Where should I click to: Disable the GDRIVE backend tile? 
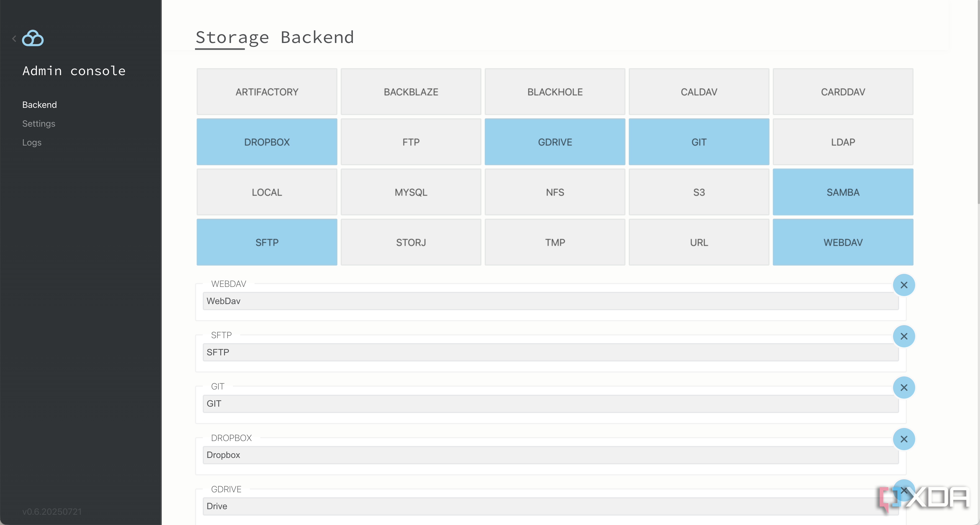pyautogui.click(x=555, y=142)
